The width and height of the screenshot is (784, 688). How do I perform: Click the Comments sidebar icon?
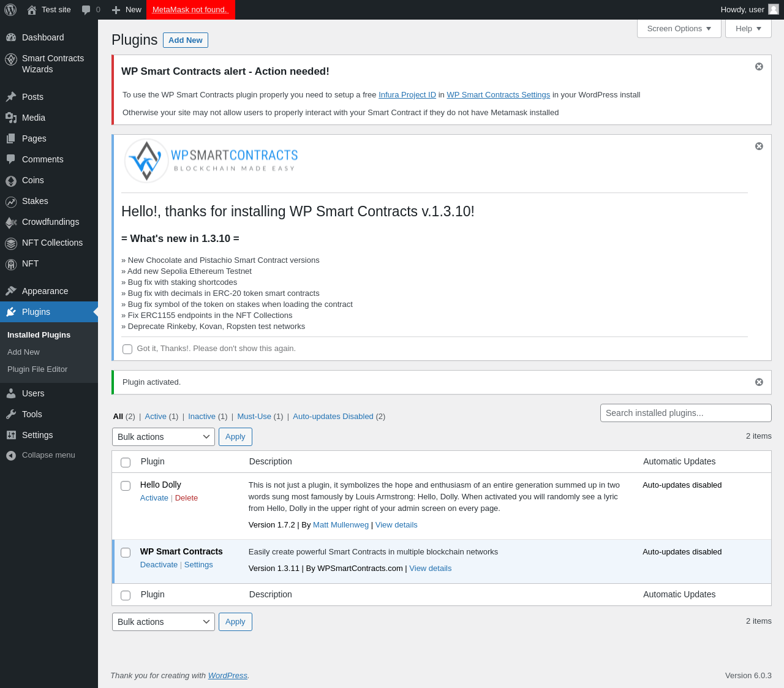click(x=11, y=159)
